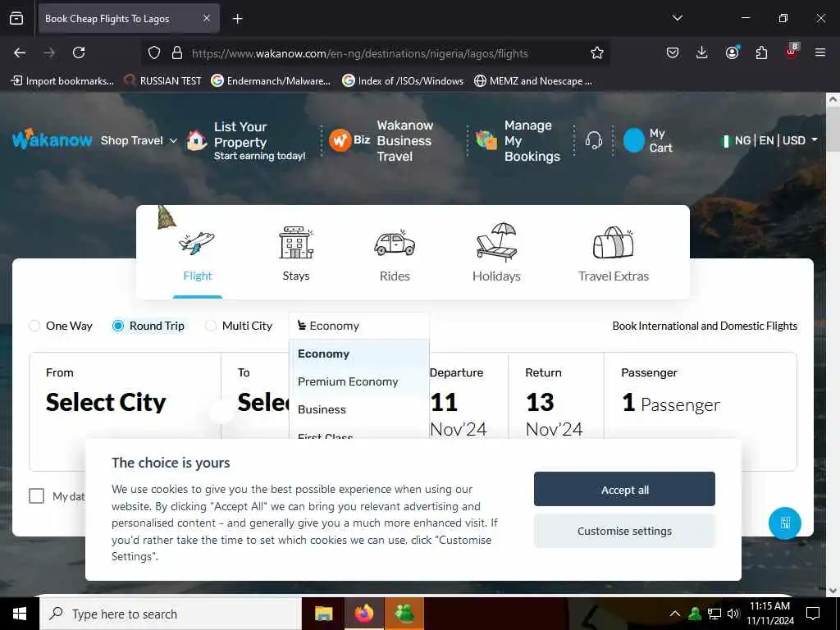Select the One Way radio button
Viewport: 840px width, 630px height.
tap(34, 326)
